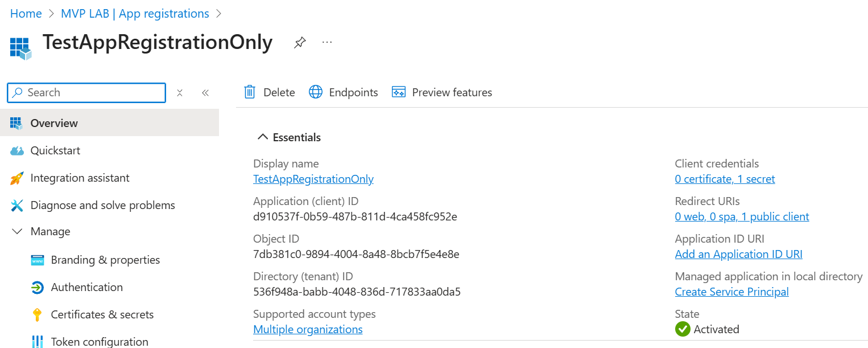Click Add an Application ID URI link
868x348 pixels.
(738, 254)
